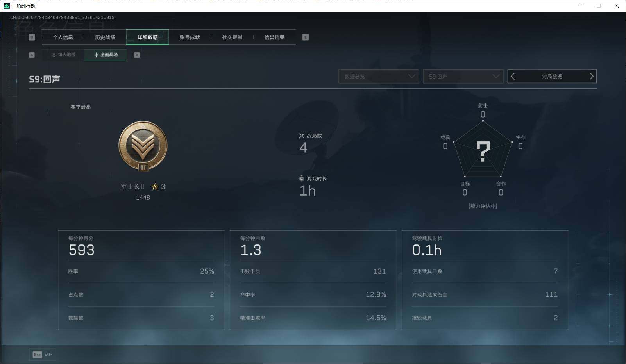Click the E key hint icon
This screenshot has height=364, width=626.
pyautogui.click(x=306, y=37)
